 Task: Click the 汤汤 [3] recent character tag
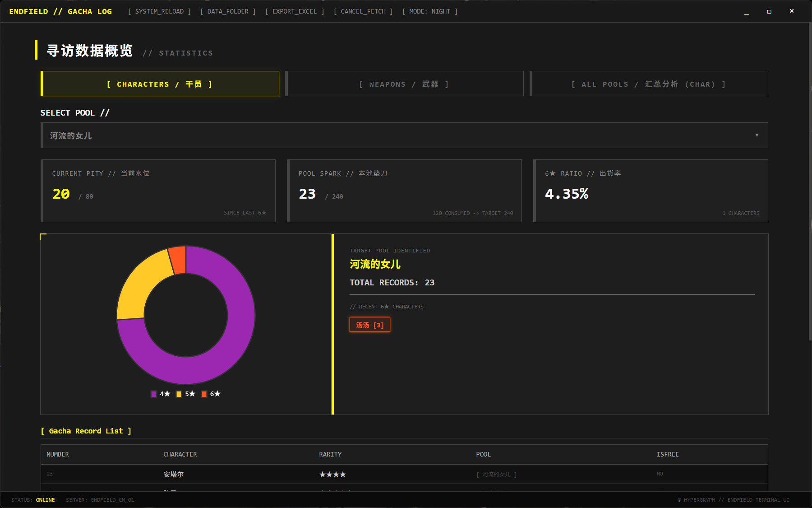[369, 325]
